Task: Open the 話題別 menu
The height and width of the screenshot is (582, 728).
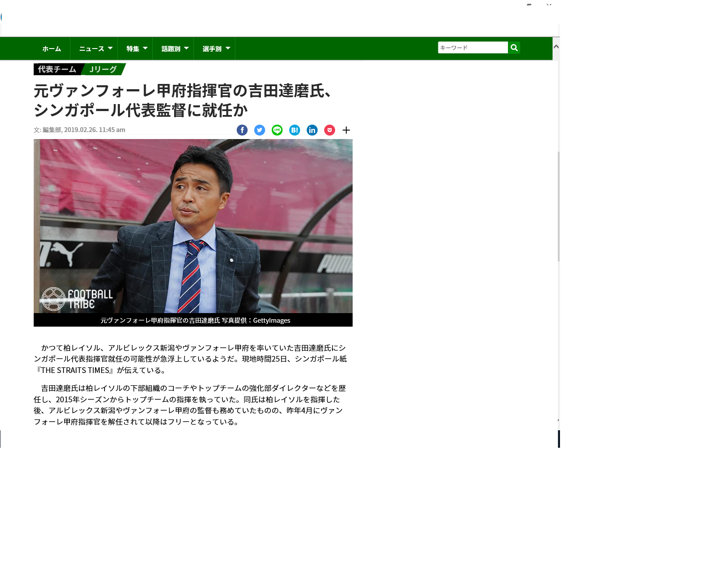Action: click(171, 49)
